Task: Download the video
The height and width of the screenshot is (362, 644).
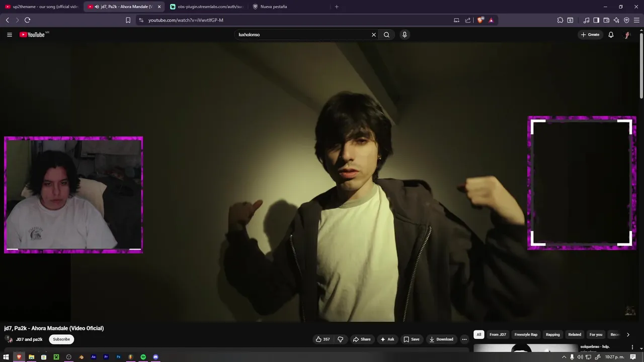Action: coord(441,339)
